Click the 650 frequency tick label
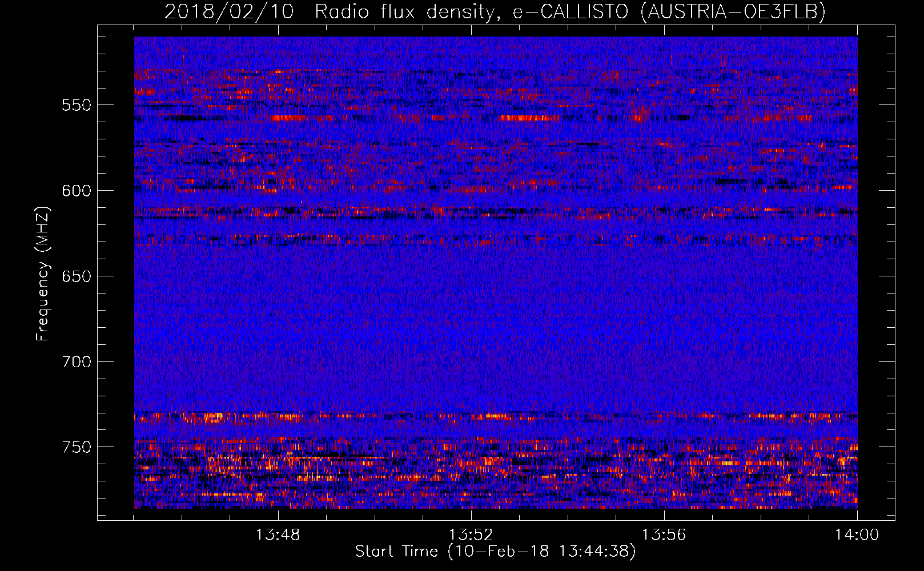924x571 pixels. point(77,276)
